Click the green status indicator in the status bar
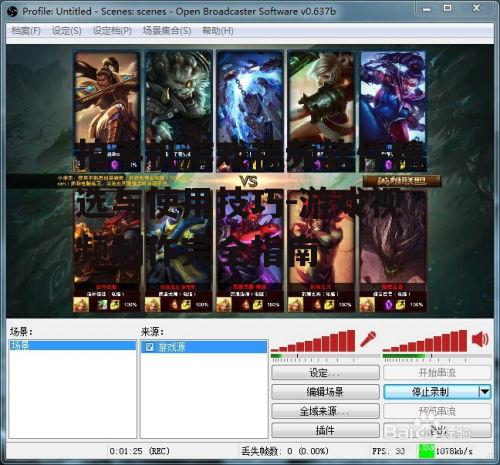500x465 pixels. coord(427,451)
